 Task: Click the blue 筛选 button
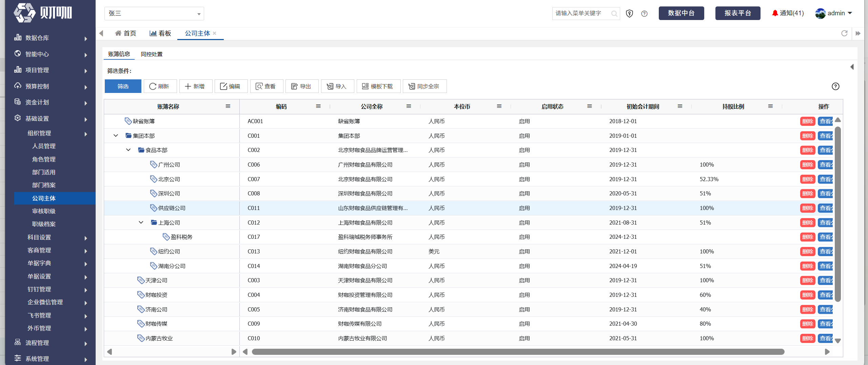click(x=123, y=86)
